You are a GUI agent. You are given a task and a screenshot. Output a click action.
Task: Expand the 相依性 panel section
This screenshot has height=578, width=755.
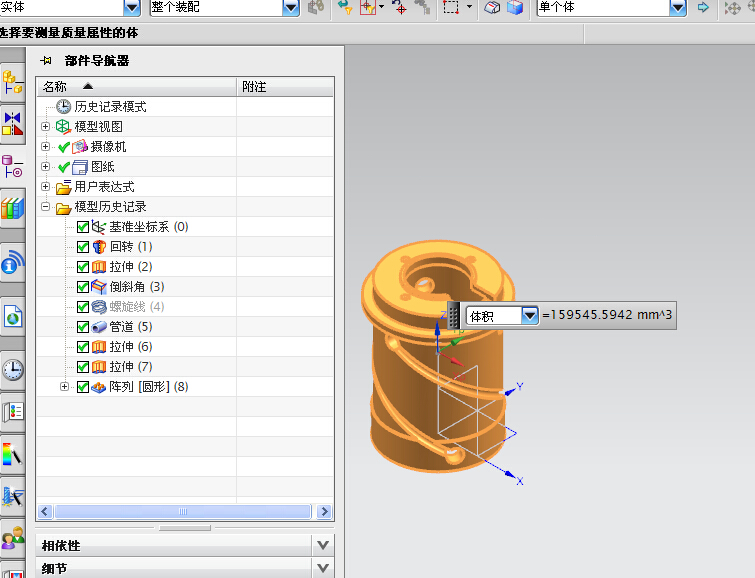322,545
